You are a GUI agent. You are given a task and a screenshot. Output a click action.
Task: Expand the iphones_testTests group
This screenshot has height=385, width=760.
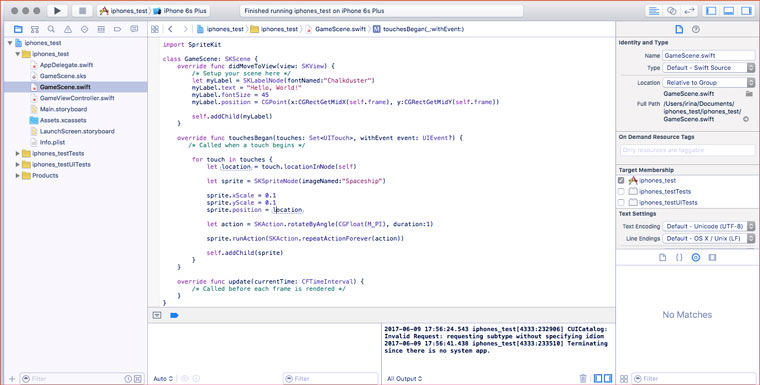click(17, 153)
